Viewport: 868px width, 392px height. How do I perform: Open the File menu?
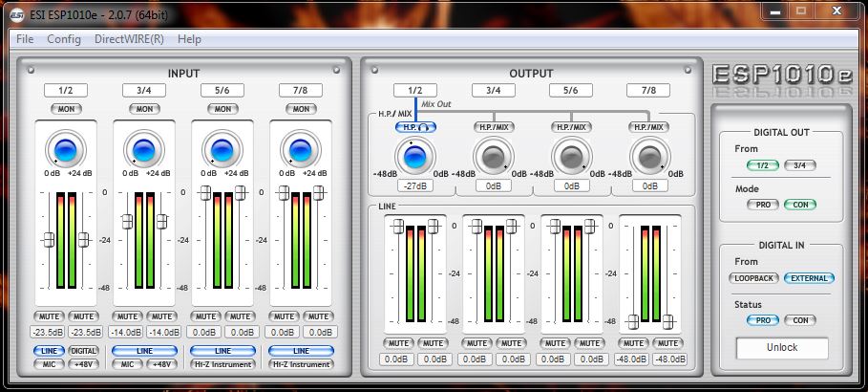[x=25, y=39]
